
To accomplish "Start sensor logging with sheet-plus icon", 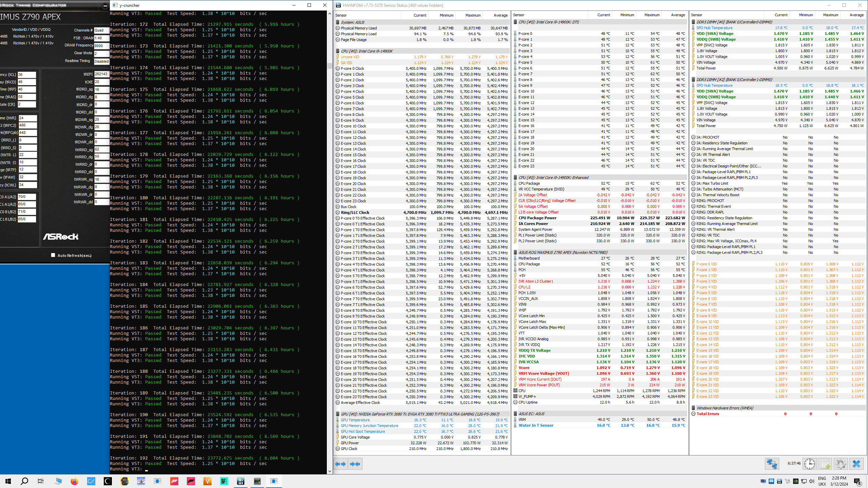I will point(825,464).
